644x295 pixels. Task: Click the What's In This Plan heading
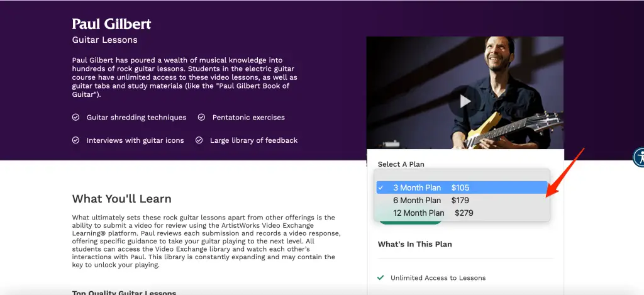(x=415, y=244)
